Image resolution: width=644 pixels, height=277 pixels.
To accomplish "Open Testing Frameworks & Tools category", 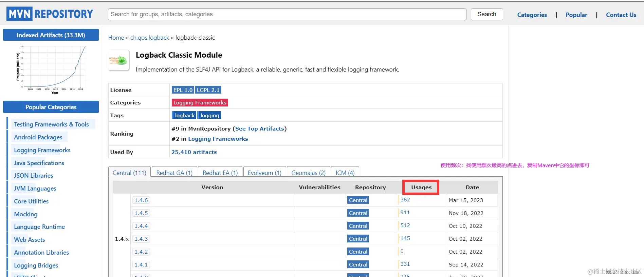I will 51,124.
